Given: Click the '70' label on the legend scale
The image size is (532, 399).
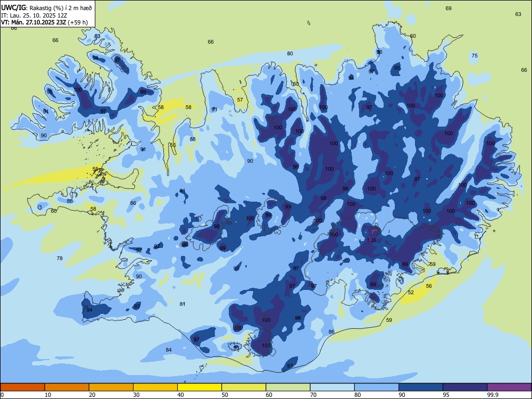Looking at the screenshot, I should tap(313, 395).
